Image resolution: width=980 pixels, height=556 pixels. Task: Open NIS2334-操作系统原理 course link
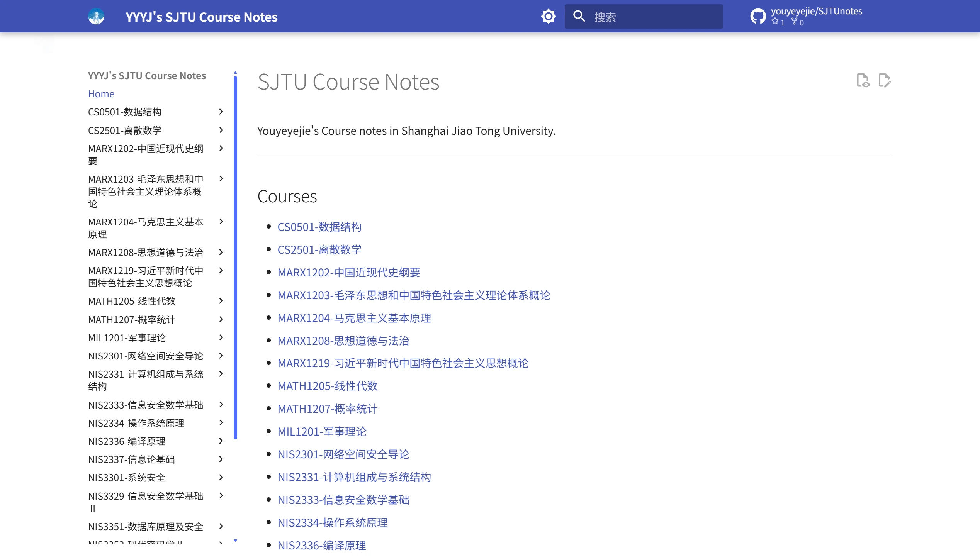[333, 523]
